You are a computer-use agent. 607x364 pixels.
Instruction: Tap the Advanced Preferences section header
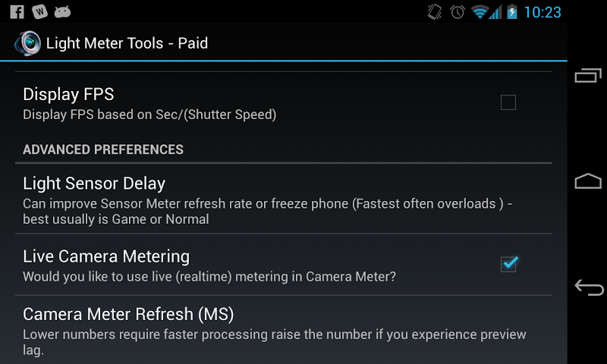[103, 149]
